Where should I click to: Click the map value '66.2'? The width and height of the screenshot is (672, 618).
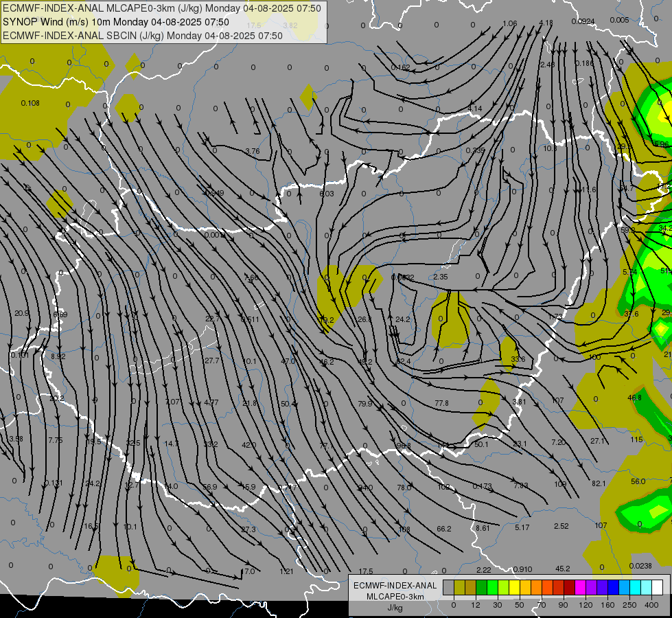pos(444,529)
